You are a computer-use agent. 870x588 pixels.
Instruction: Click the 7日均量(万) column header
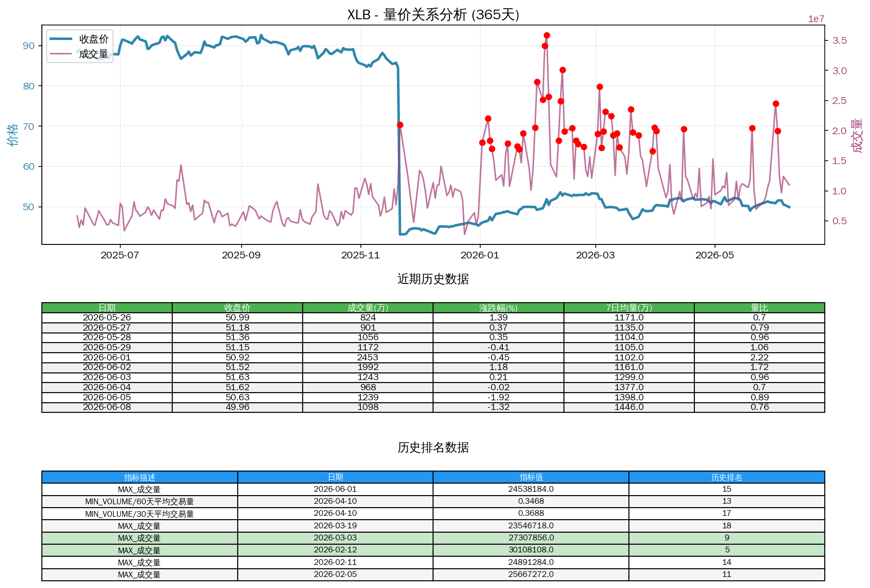coord(629,307)
